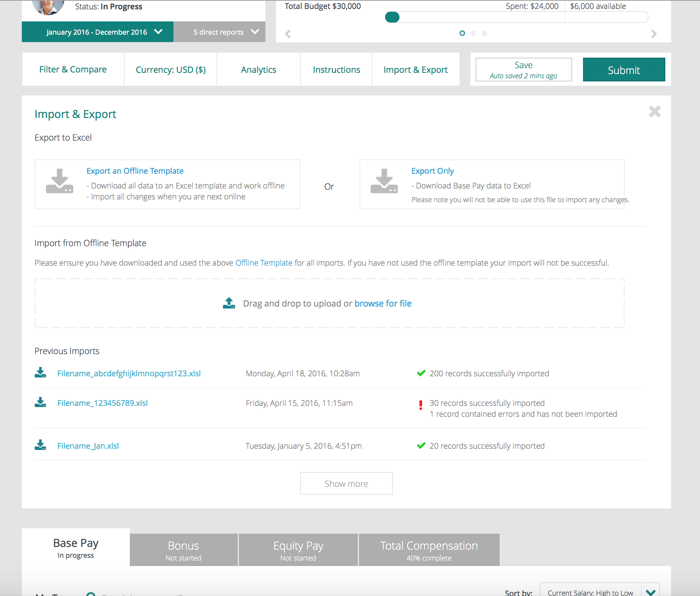The image size is (700, 596).
Task: Click the browse for file link
Action: pos(383,303)
